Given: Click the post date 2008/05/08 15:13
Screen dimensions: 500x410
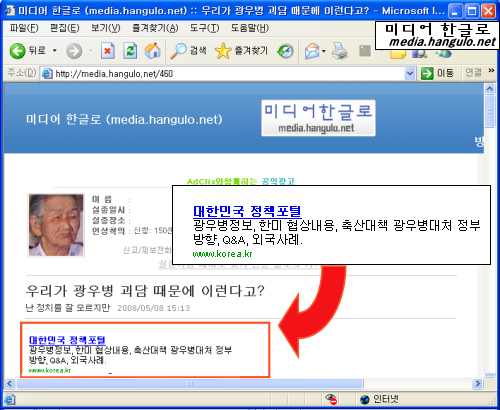Looking at the screenshot, I should pyautogui.click(x=153, y=308).
